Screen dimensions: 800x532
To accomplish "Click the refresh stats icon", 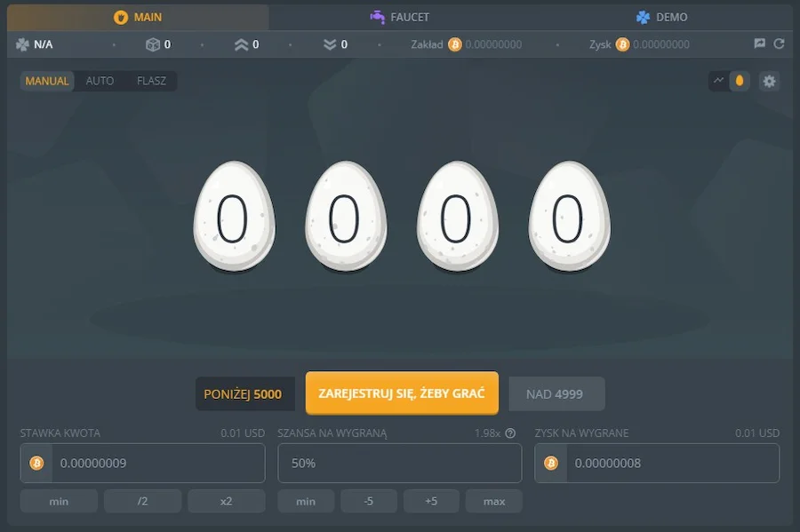I will pyautogui.click(x=779, y=44).
